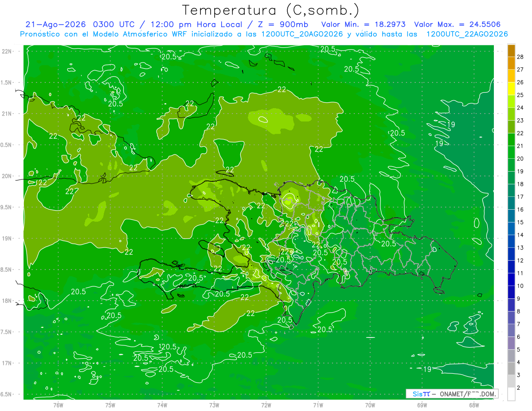Click the color scale label "18"
The height and width of the screenshot is (411, 532).
point(520,184)
